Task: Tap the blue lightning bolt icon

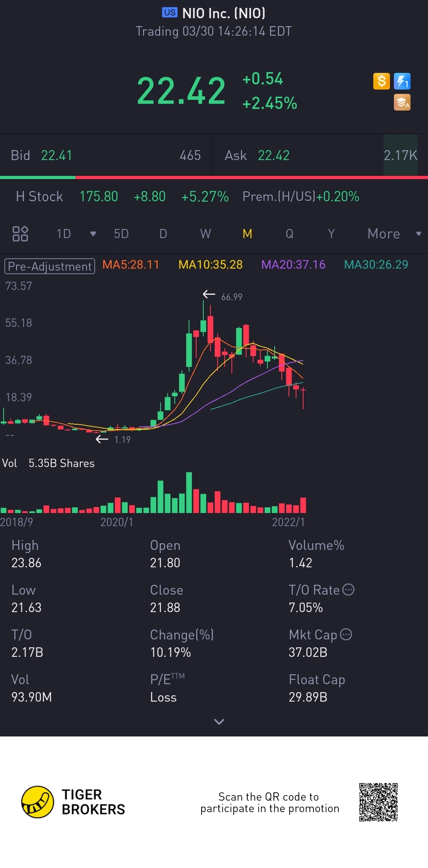Action: coord(402,81)
